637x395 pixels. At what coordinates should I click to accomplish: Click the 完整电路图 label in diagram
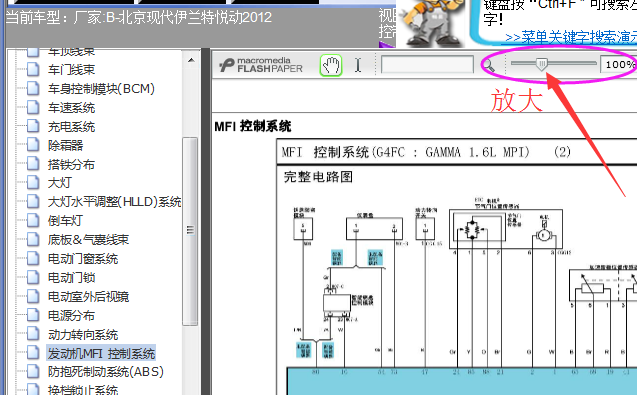click(x=318, y=177)
